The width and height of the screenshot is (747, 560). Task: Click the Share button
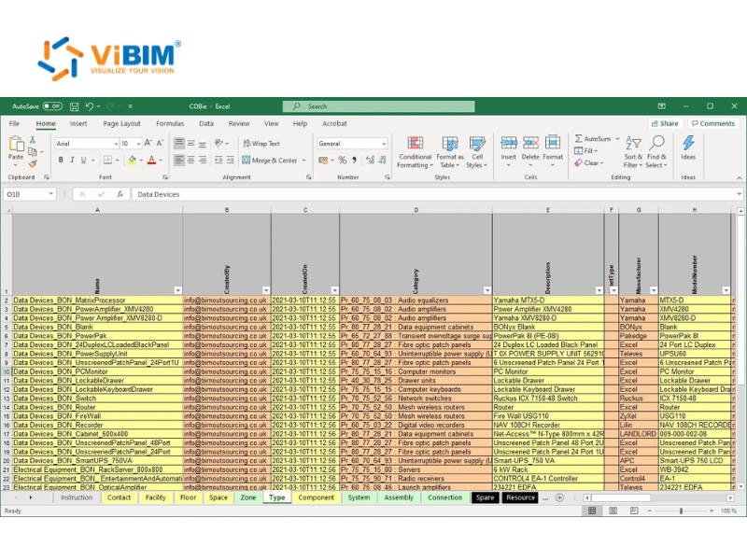665,123
